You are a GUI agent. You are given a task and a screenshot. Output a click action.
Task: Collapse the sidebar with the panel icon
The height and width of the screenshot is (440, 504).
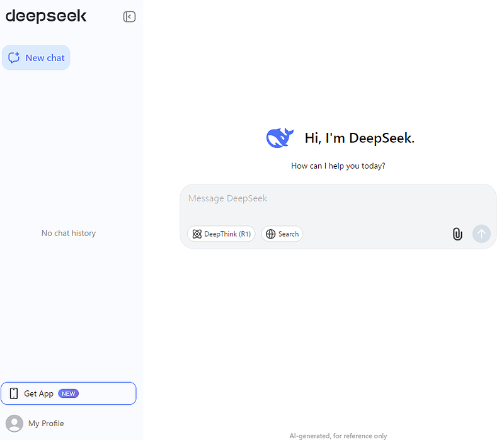pos(129,16)
